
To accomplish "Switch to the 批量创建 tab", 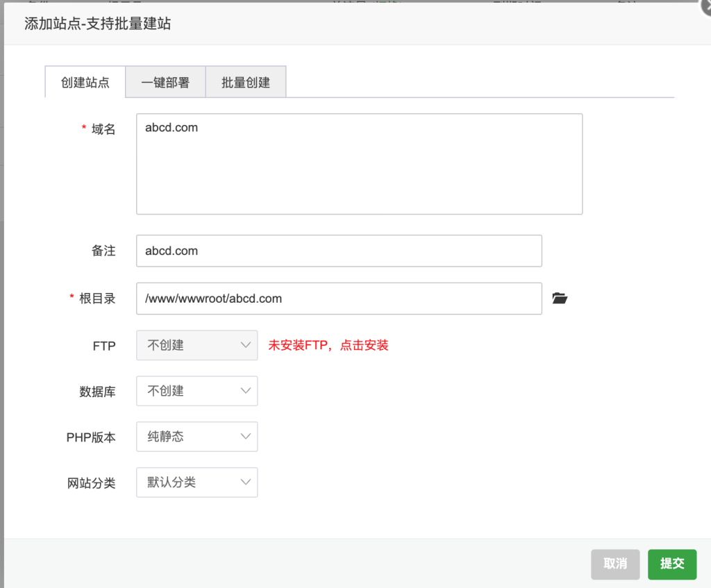I will (246, 81).
